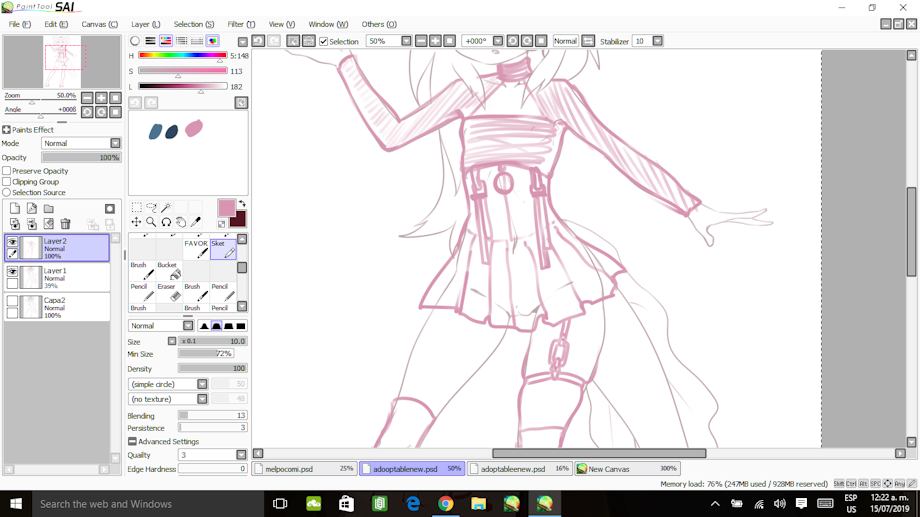Check the Clipping Group option

(7, 182)
